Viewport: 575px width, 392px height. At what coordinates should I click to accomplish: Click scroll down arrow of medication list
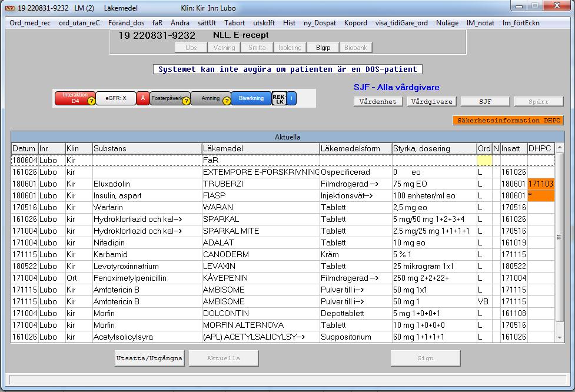tap(560, 337)
